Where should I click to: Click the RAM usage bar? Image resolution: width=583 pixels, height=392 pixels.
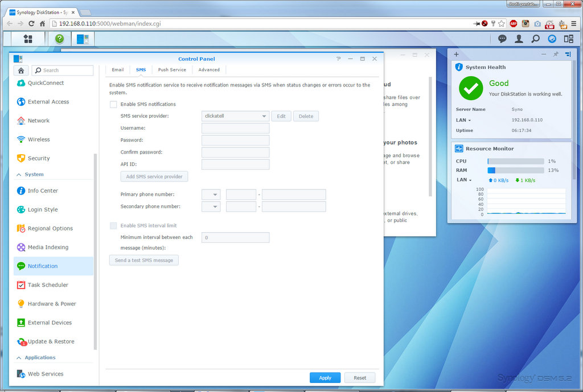(516, 170)
